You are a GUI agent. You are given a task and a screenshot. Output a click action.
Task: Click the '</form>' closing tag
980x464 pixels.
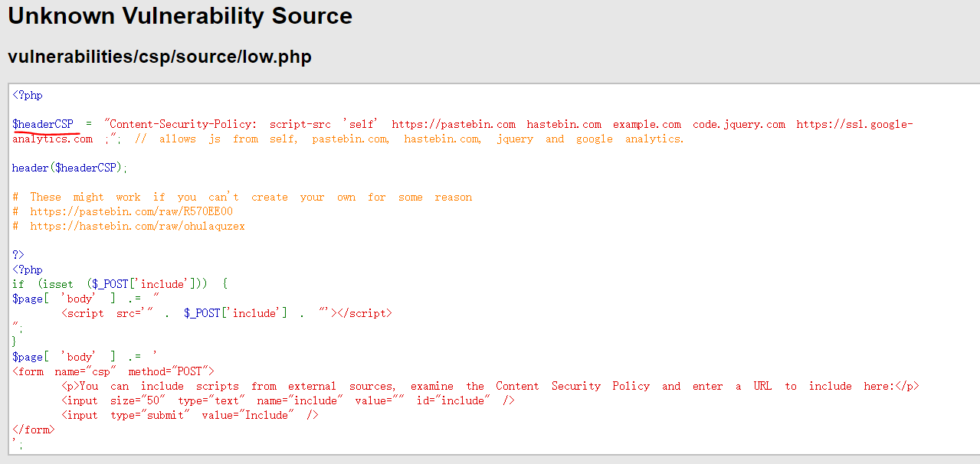click(x=34, y=430)
